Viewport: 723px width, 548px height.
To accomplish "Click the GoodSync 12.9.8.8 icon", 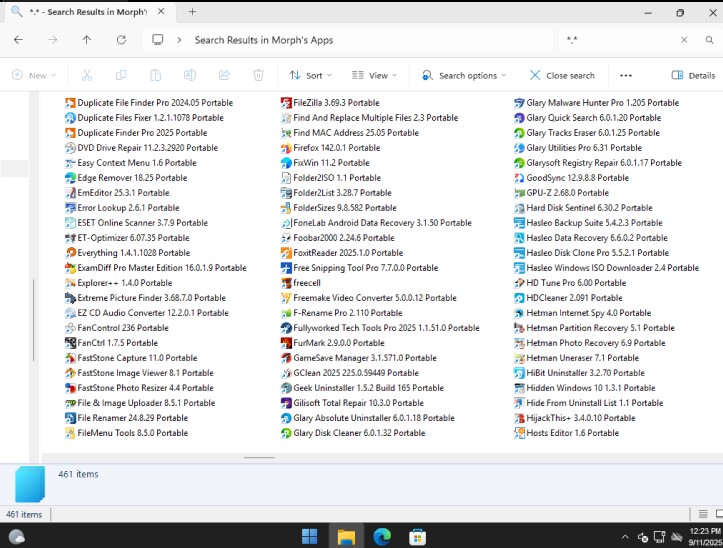I will click(519, 178).
